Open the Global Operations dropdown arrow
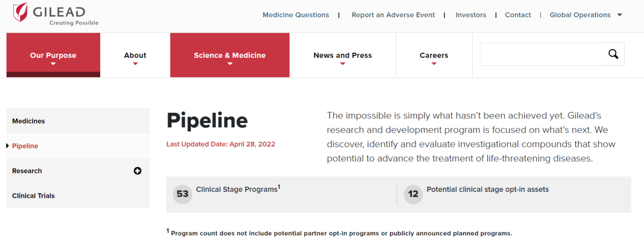This screenshot has height=242, width=644. (x=620, y=15)
